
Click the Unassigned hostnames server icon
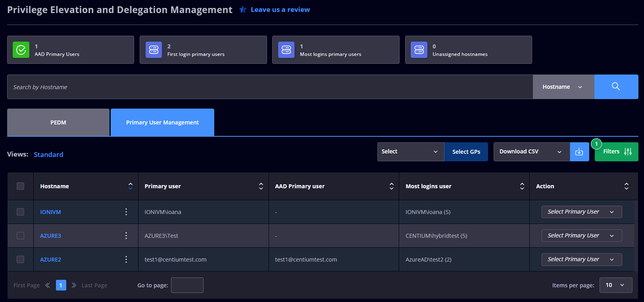[x=419, y=50]
